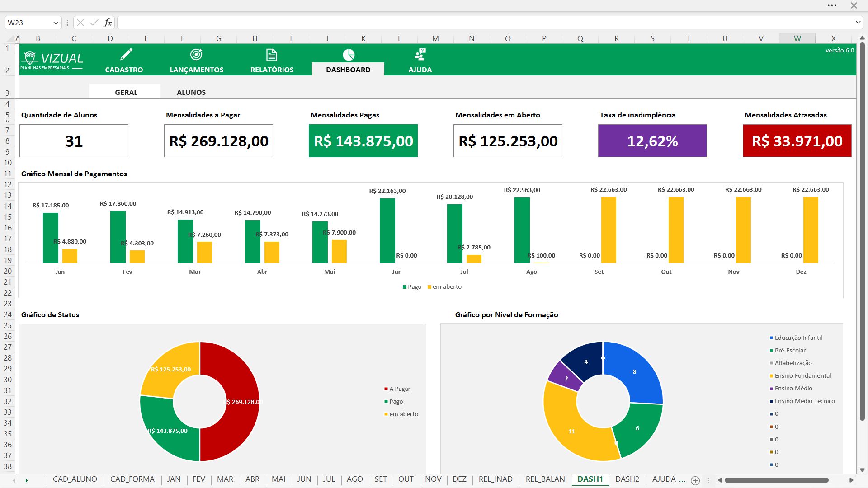
Task: Open the formula bar options dots
Action: click(x=67, y=23)
